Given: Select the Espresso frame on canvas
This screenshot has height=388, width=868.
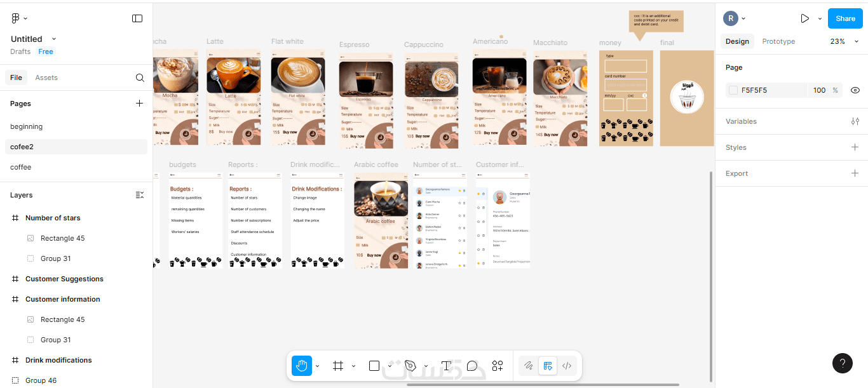Looking at the screenshot, I should tap(366, 101).
